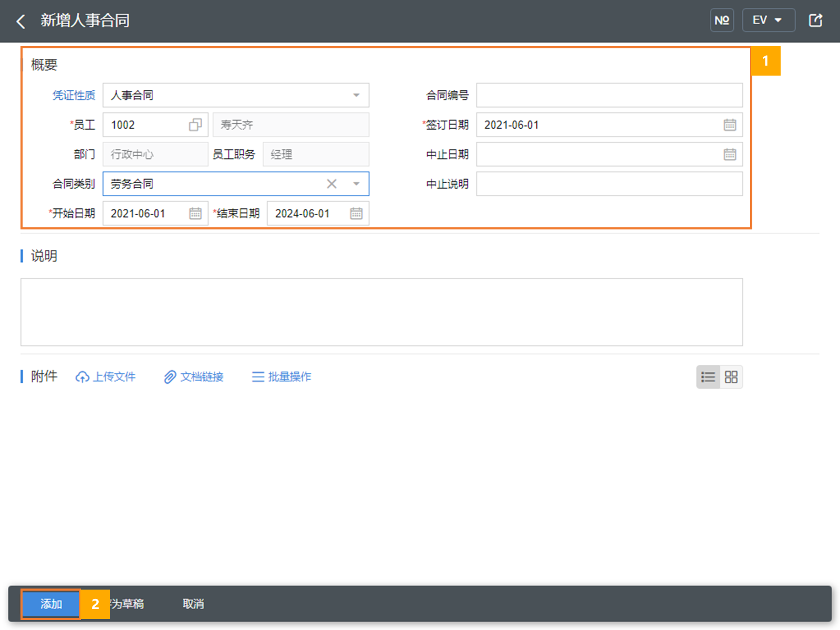Image resolution: width=840 pixels, height=630 pixels.
Task: Expand the 凭证性质 dropdown arrow
Action: pyautogui.click(x=356, y=96)
